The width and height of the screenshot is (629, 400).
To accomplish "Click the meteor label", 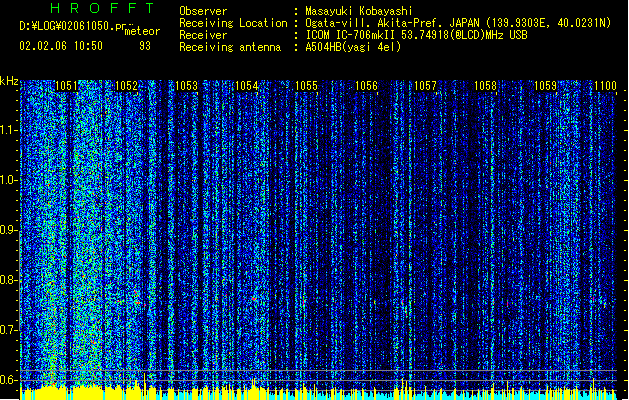I will point(142,31).
